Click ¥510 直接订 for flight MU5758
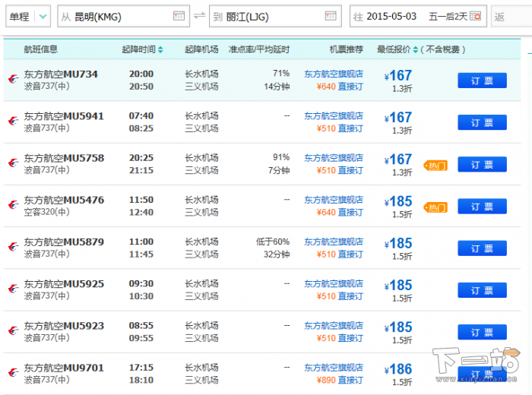Viewport: 532px width, 395px height. (x=340, y=171)
